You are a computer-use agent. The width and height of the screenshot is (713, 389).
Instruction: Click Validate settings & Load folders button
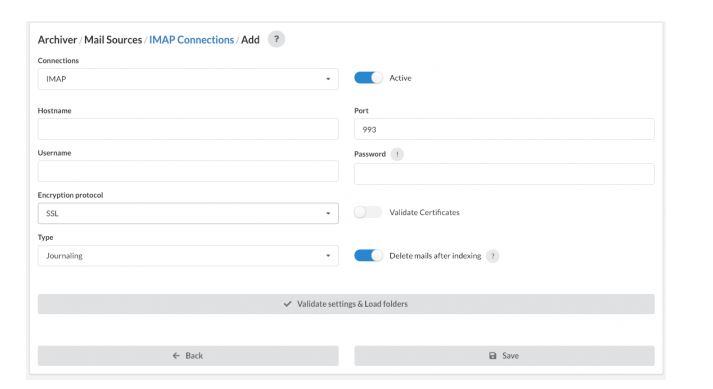pyautogui.click(x=346, y=304)
